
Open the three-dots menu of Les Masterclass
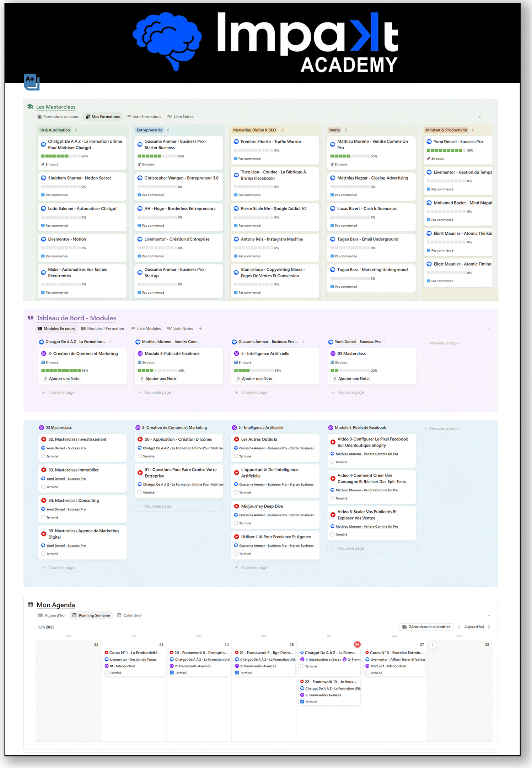tap(488, 117)
